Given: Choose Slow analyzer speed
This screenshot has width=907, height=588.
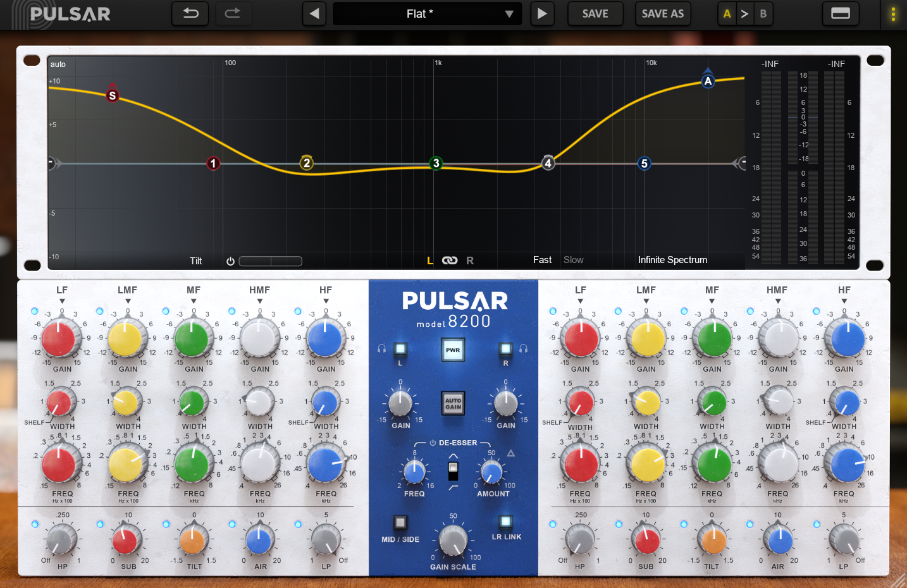Looking at the screenshot, I should pos(574,260).
